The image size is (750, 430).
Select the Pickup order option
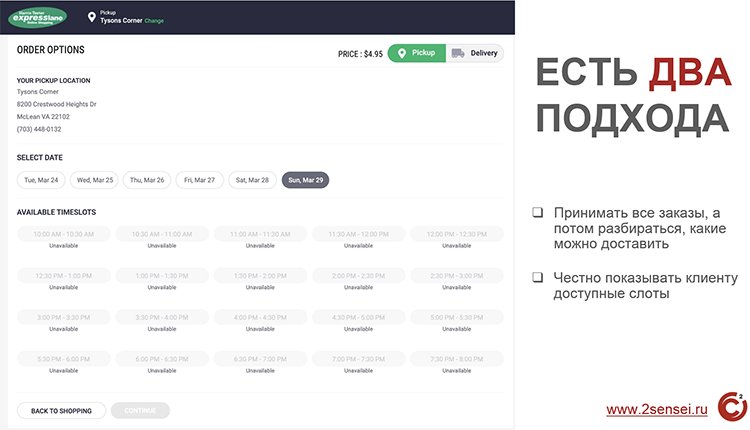[x=417, y=53]
